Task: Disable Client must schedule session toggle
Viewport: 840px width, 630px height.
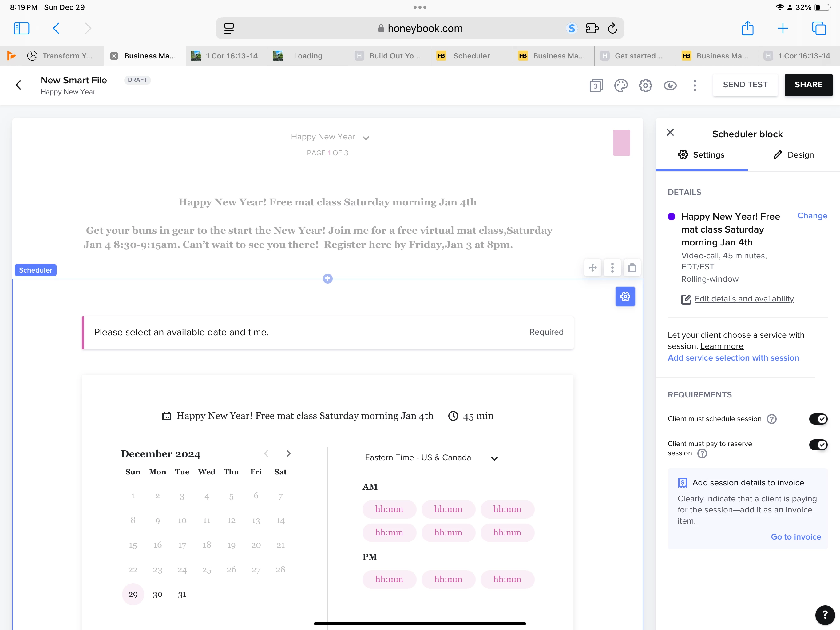Action: click(x=818, y=419)
